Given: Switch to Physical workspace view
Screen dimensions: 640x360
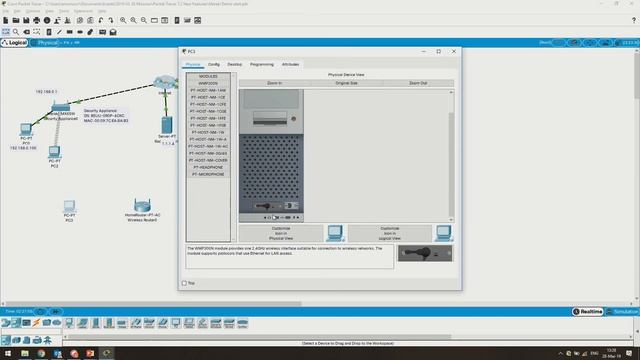Looking at the screenshot, I should pos(47,42).
